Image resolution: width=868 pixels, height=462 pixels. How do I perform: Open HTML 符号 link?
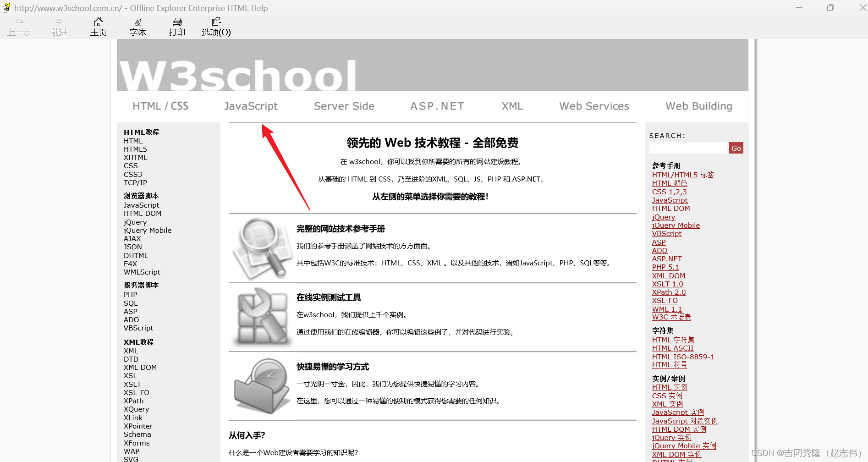[x=670, y=365]
